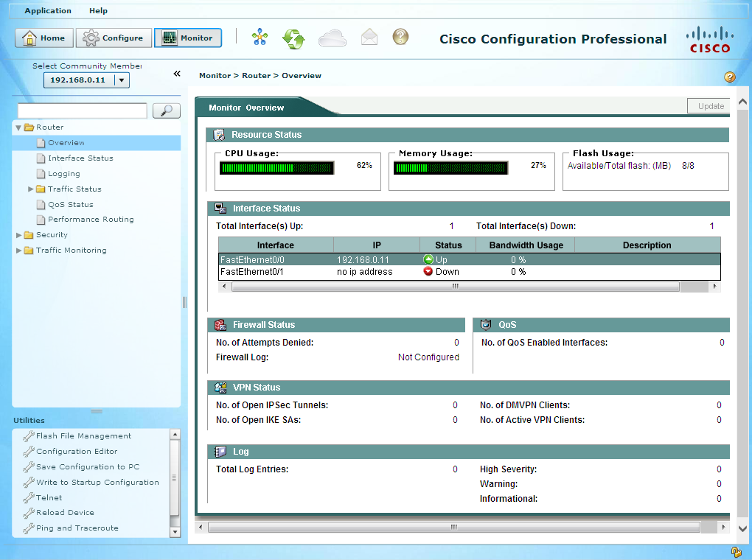Image resolution: width=752 pixels, height=560 pixels.
Task: Click the Description column header
Action: click(x=647, y=245)
